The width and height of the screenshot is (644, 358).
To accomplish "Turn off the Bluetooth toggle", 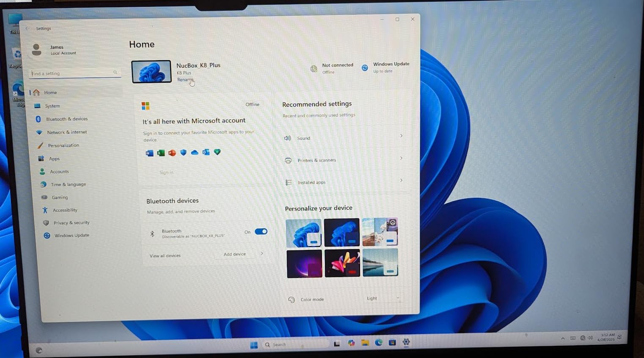I will pyautogui.click(x=261, y=232).
